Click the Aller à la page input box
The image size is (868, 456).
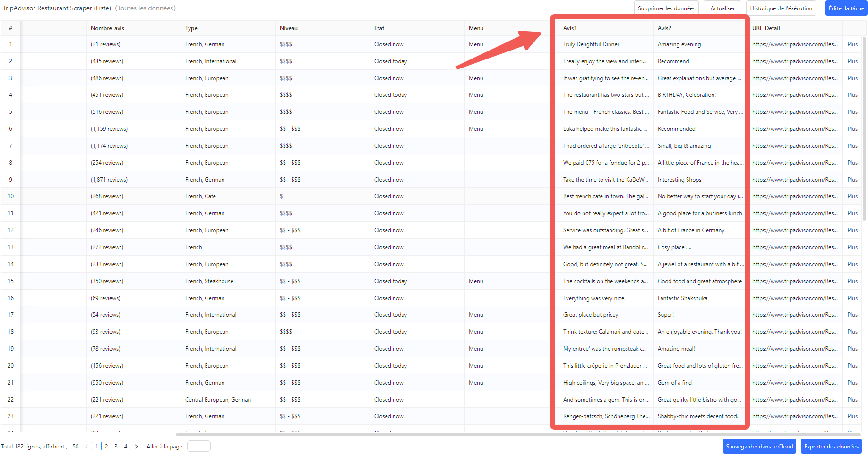click(x=199, y=447)
